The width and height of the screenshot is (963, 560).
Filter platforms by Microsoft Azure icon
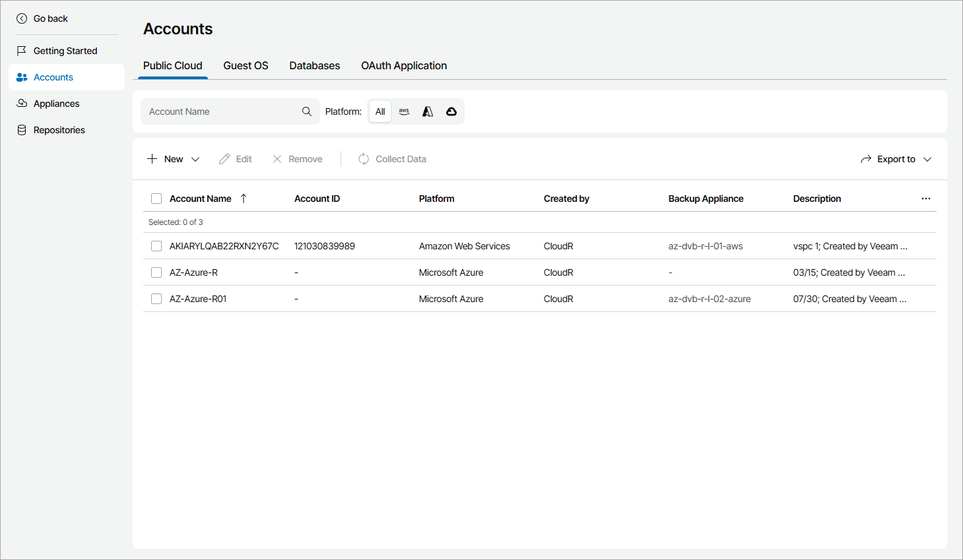428,111
